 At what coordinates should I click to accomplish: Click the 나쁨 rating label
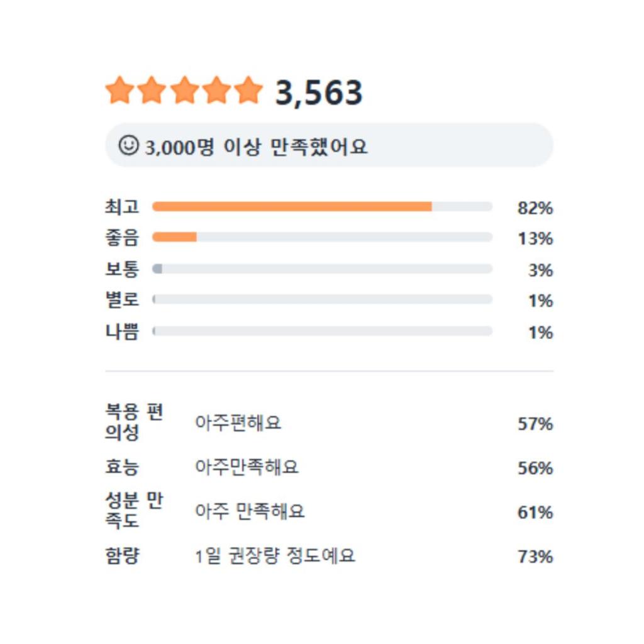click(x=122, y=331)
